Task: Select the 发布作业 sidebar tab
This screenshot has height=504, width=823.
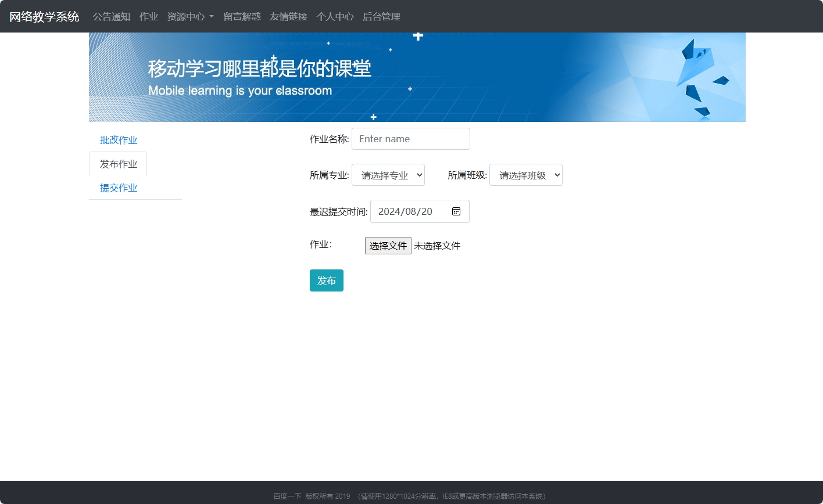Action: click(x=118, y=164)
